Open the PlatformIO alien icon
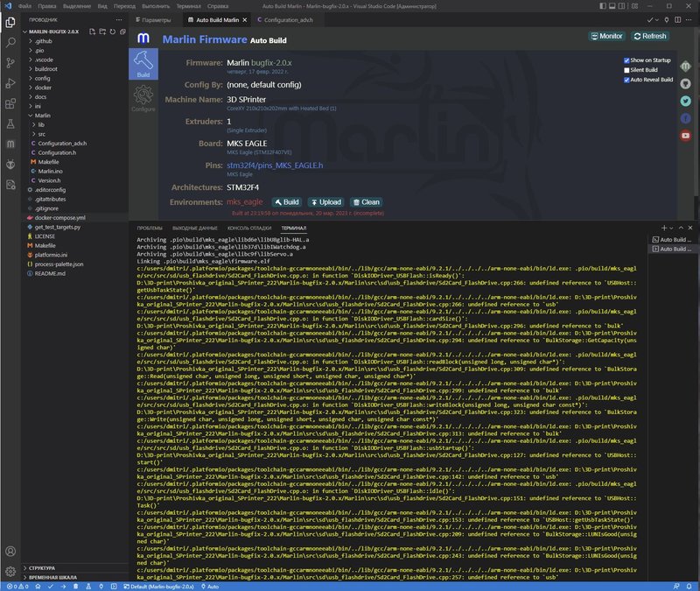 pyautogui.click(x=10, y=164)
